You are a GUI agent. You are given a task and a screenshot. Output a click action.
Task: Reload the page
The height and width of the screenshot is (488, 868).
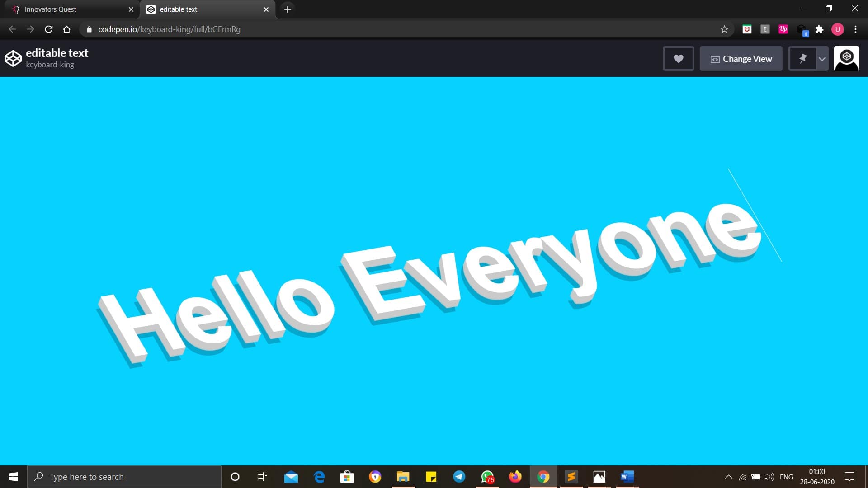49,29
